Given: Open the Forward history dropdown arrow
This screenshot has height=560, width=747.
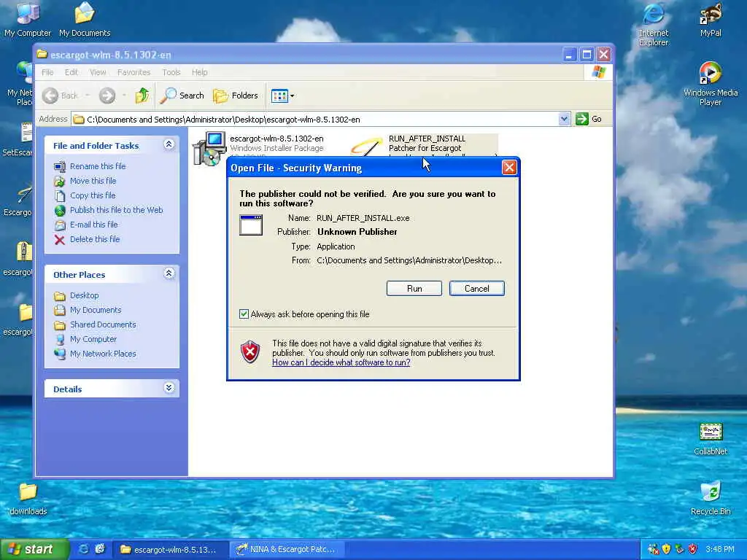Looking at the screenshot, I should (x=124, y=96).
